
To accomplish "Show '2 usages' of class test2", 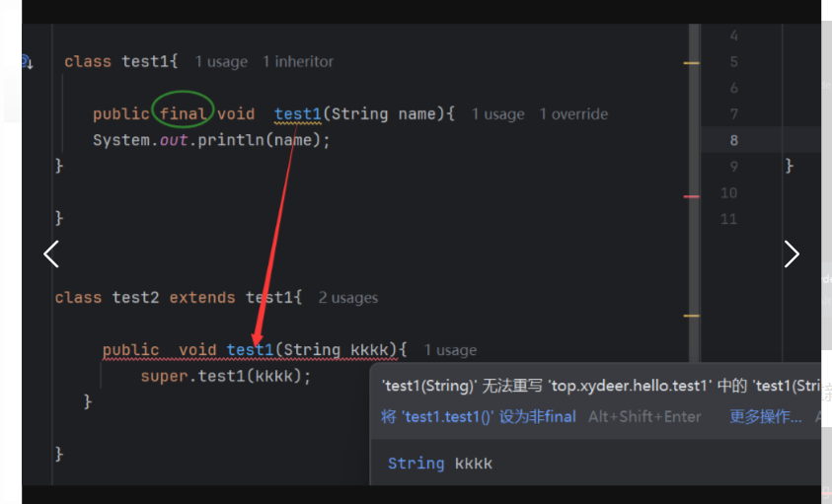I will pyautogui.click(x=347, y=298).
